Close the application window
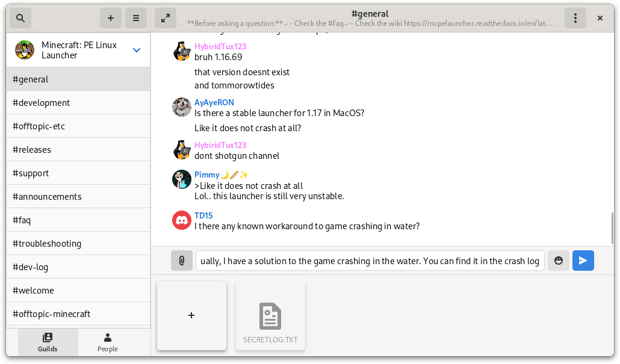 coord(600,18)
